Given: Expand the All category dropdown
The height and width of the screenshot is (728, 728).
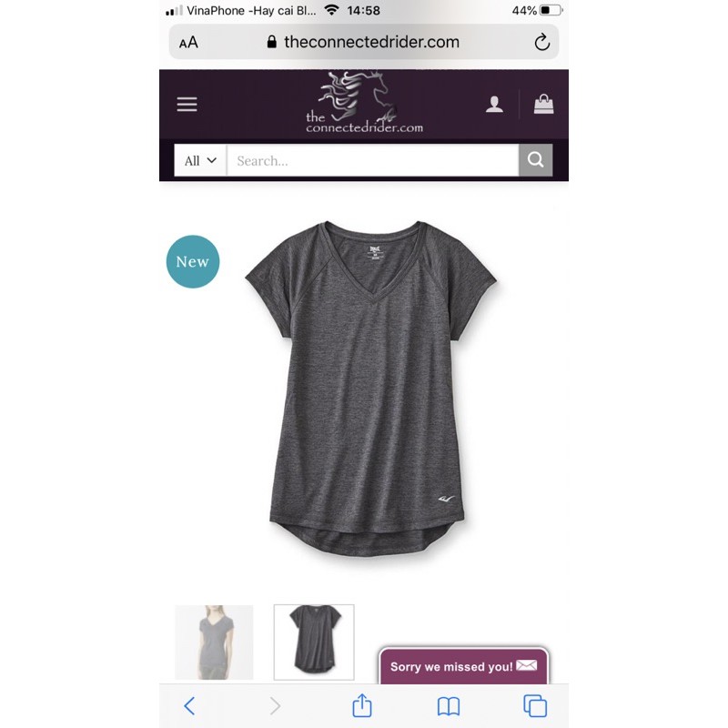Looking at the screenshot, I should pos(200,161).
